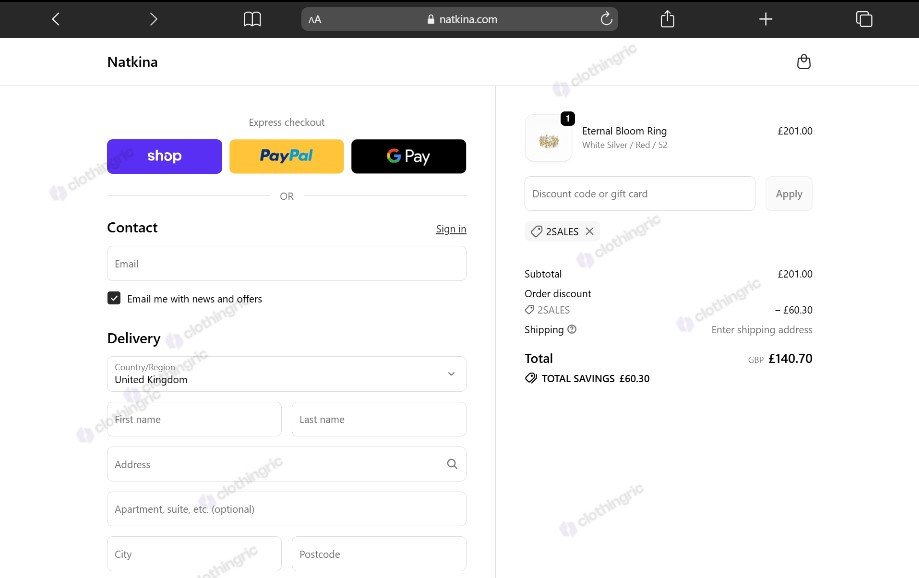Focus the City field
The width and height of the screenshot is (919, 578).
click(x=194, y=554)
